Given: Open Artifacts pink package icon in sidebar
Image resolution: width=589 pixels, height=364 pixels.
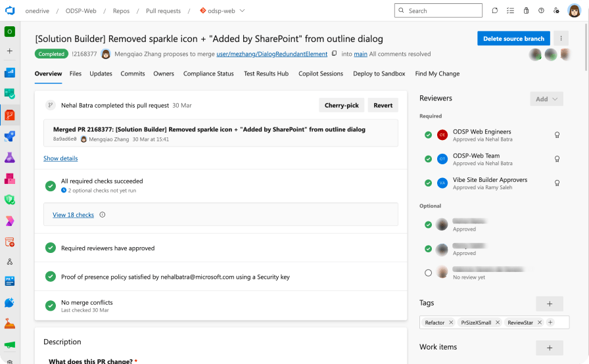Looking at the screenshot, I should tap(10, 179).
